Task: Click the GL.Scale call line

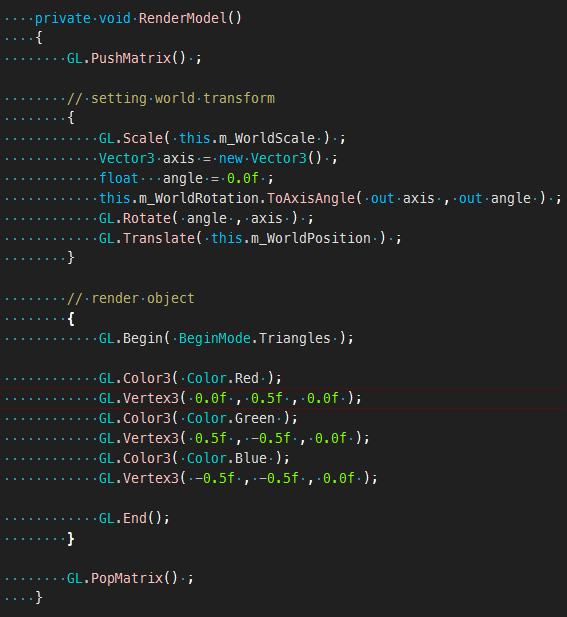Action: click(x=222, y=138)
